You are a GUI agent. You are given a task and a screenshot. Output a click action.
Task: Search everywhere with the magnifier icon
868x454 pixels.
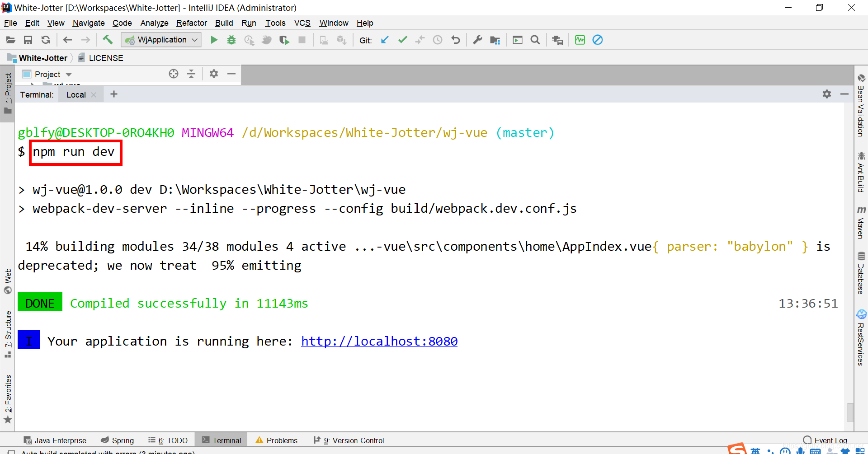click(535, 40)
